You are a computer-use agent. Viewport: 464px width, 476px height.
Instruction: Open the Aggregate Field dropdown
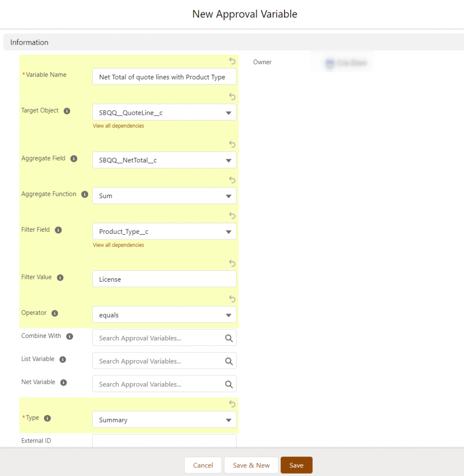[164, 160]
